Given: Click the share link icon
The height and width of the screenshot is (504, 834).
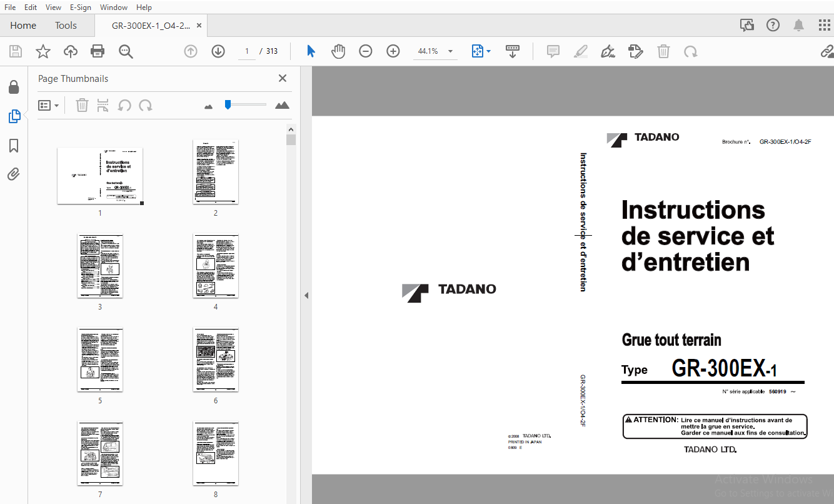Looking at the screenshot, I should click(x=826, y=51).
